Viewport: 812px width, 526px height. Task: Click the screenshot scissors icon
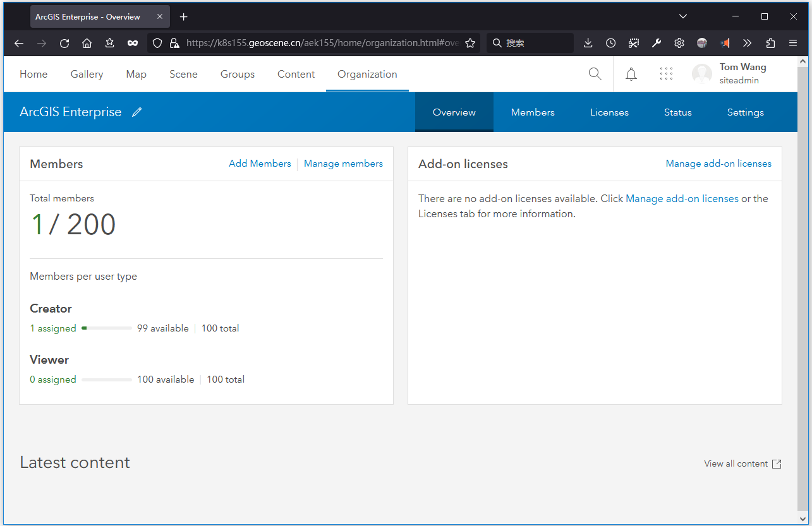pos(634,43)
